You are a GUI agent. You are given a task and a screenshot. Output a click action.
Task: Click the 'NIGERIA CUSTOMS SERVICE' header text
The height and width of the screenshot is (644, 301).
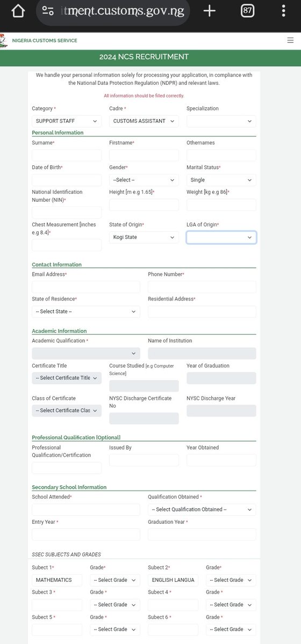pos(45,40)
